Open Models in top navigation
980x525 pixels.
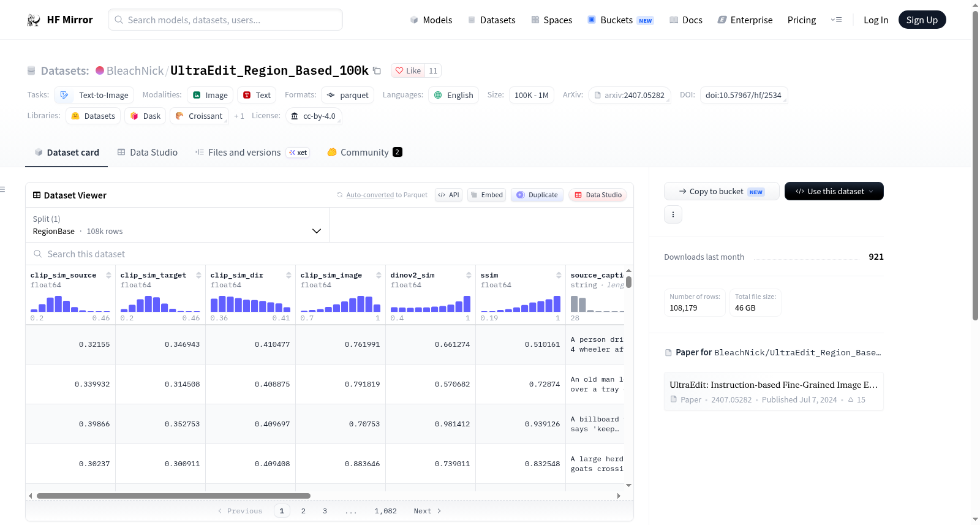pos(431,20)
